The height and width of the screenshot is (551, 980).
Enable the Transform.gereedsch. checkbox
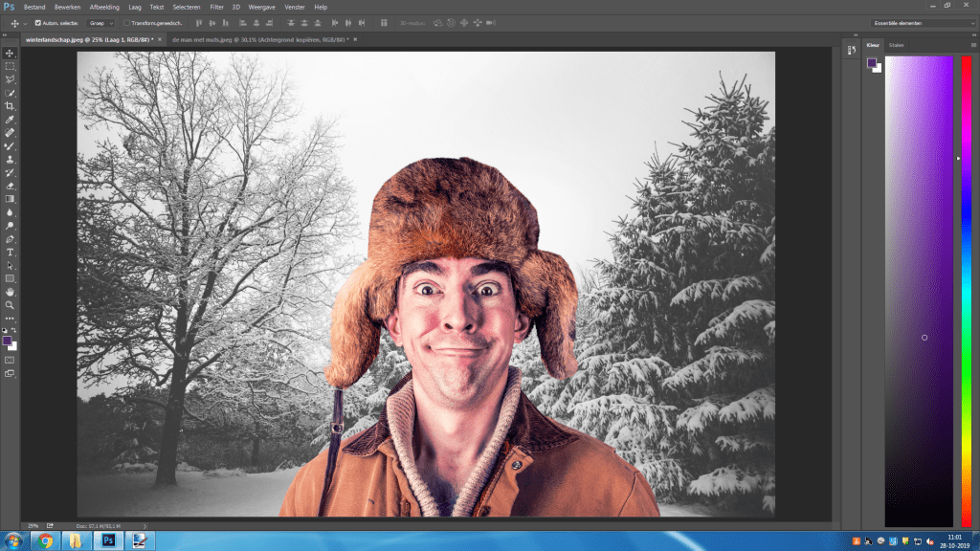pos(127,22)
